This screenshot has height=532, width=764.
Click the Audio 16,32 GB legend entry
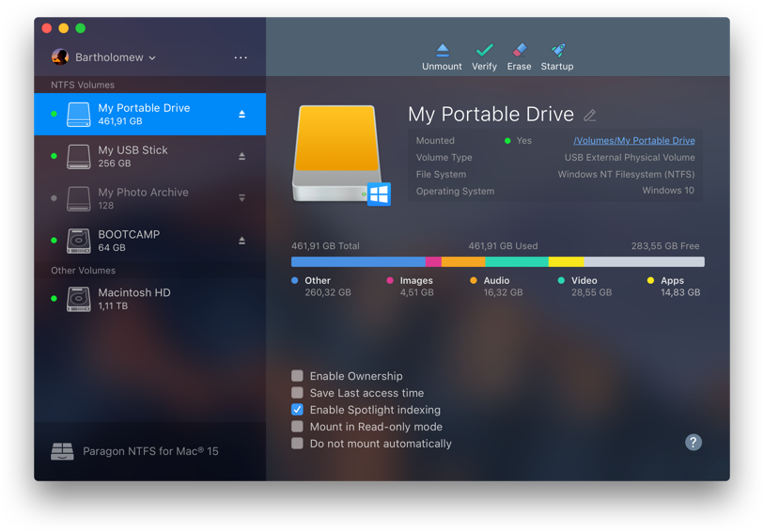click(x=496, y=287)
